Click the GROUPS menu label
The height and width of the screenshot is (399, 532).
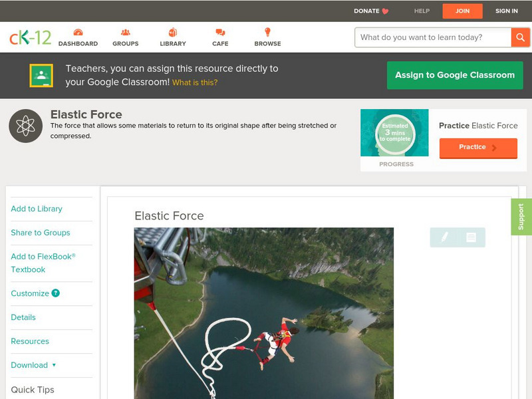coord(126,44)
